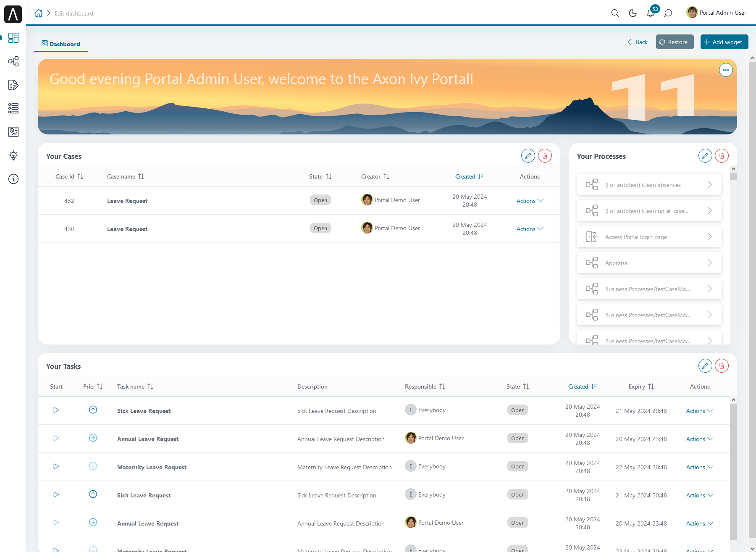The height and width of the screenshot is (552, 756).
Task: Select the Dashboard tab
Action: click(x=61, y=44)
